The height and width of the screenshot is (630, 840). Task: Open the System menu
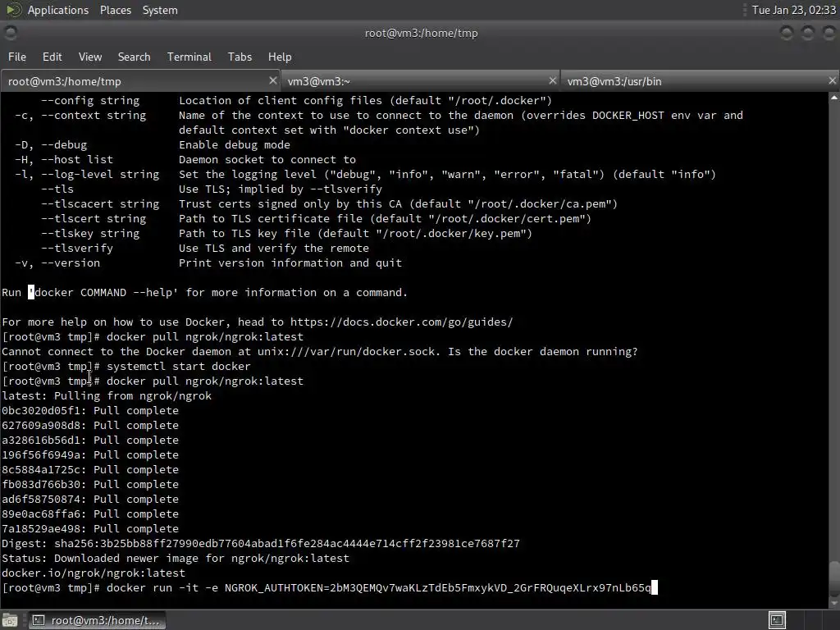point(160,10)
